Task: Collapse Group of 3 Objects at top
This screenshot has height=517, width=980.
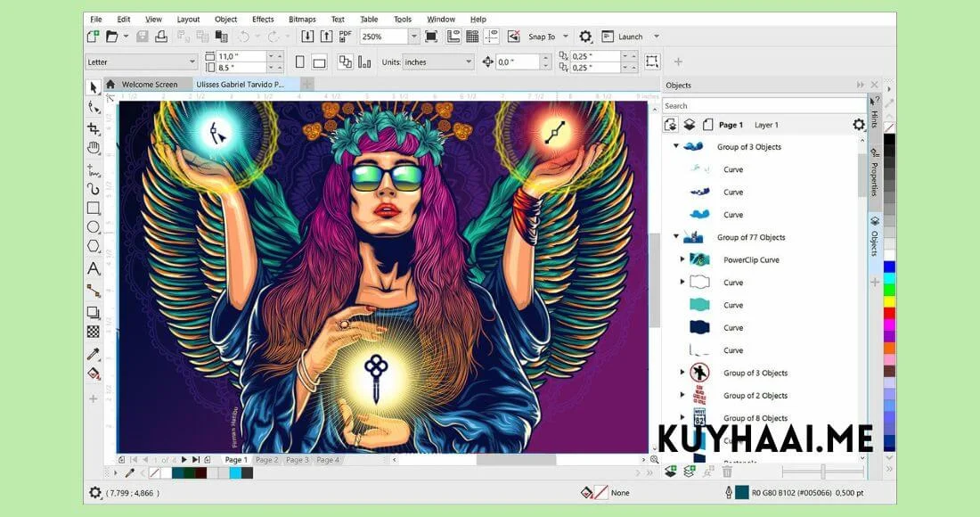Action: 675,145
